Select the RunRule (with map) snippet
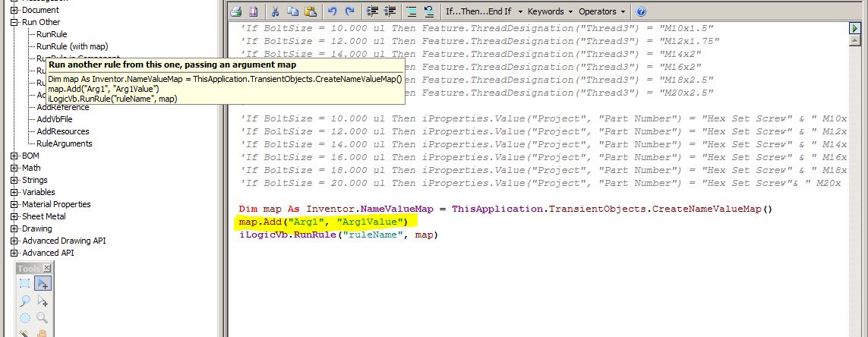The width and height of the screenshot is (868, 337). point(72,46)
